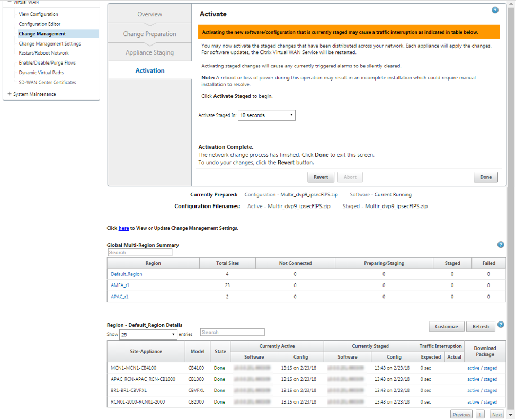Open the Overview tab
The width and height of the screenshot is (516, 420).
(149, 14)
